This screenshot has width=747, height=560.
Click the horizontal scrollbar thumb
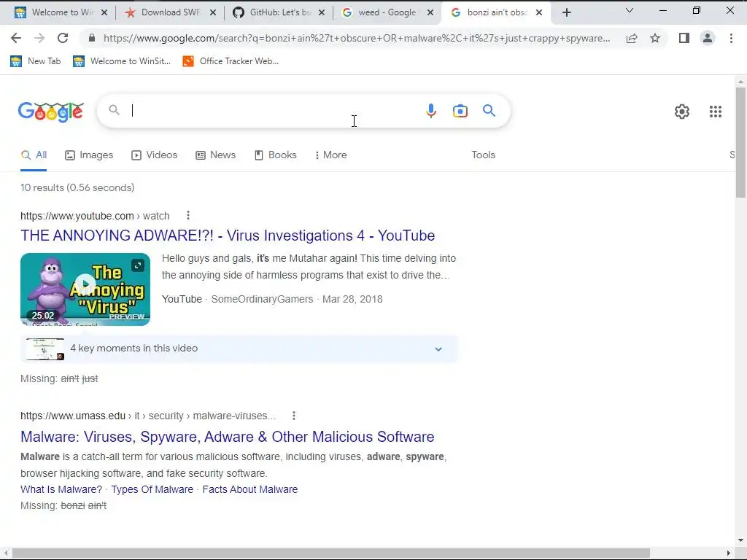point(331,553)
